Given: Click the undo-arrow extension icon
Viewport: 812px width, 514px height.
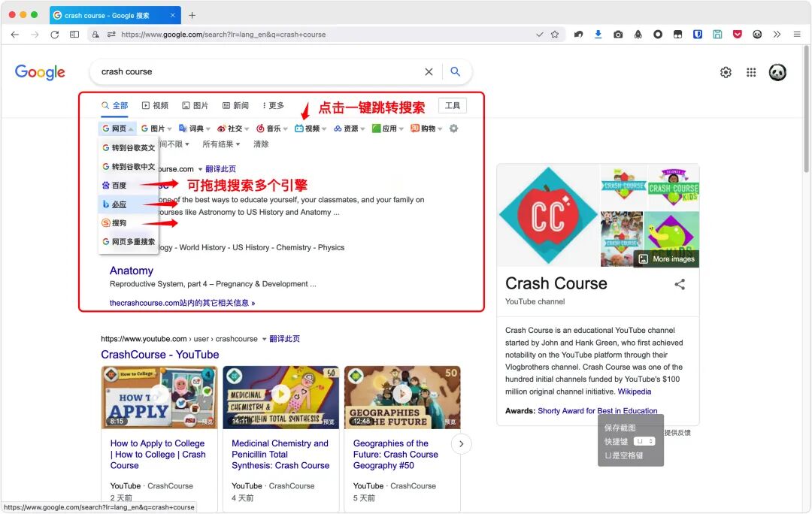Looking at the screenshot, I should click(578, 35).
